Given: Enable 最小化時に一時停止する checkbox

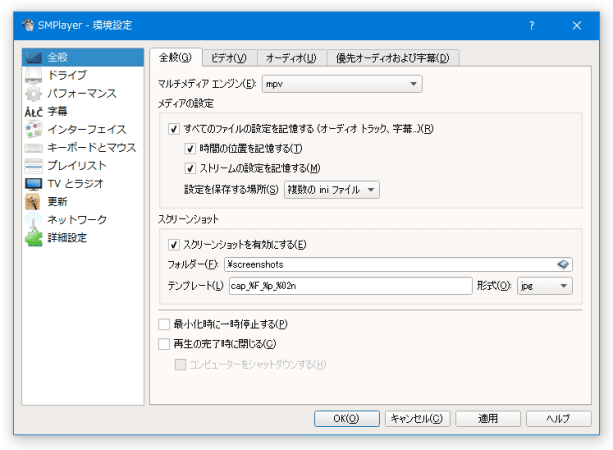Looking at the screenshot, I should pos(164,324).
